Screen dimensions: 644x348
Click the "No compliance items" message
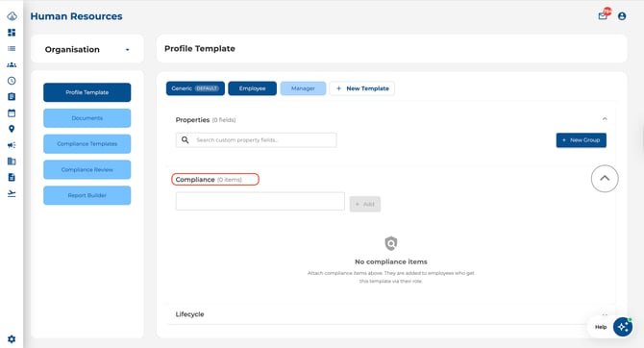click(391, 261)
